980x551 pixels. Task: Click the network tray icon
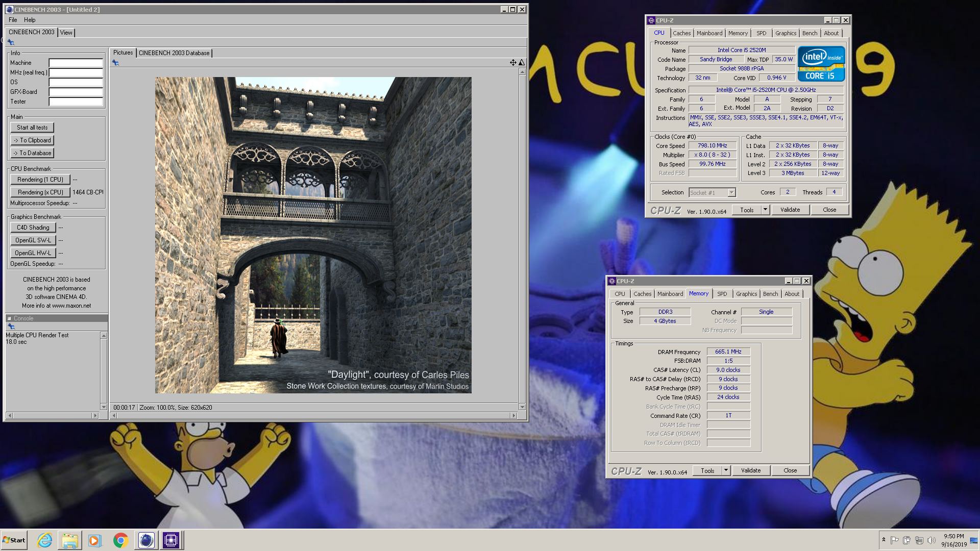[919, 540]
